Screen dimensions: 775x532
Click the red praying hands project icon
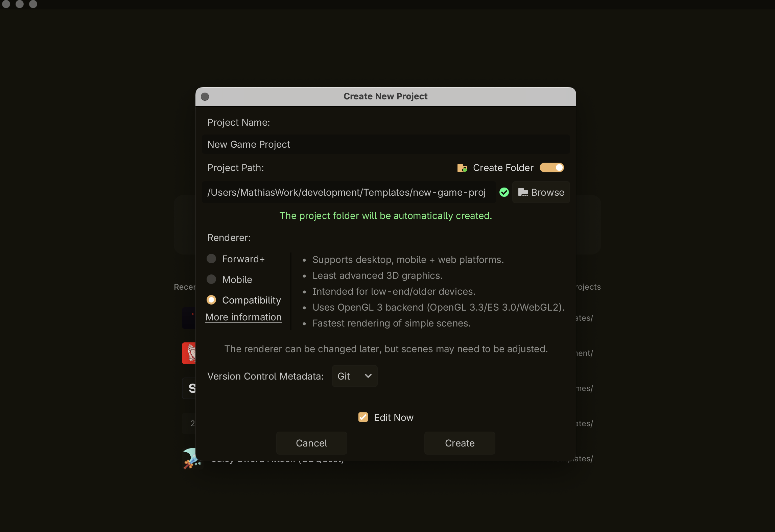coord(189,353)
